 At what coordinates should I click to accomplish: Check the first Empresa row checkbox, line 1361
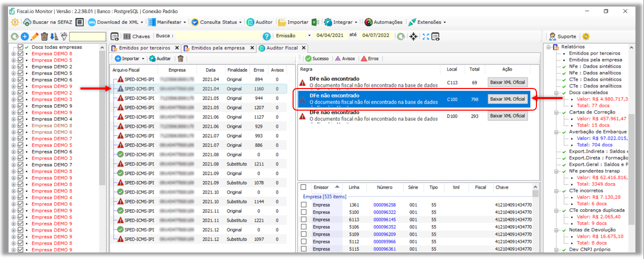click(303, 205)
